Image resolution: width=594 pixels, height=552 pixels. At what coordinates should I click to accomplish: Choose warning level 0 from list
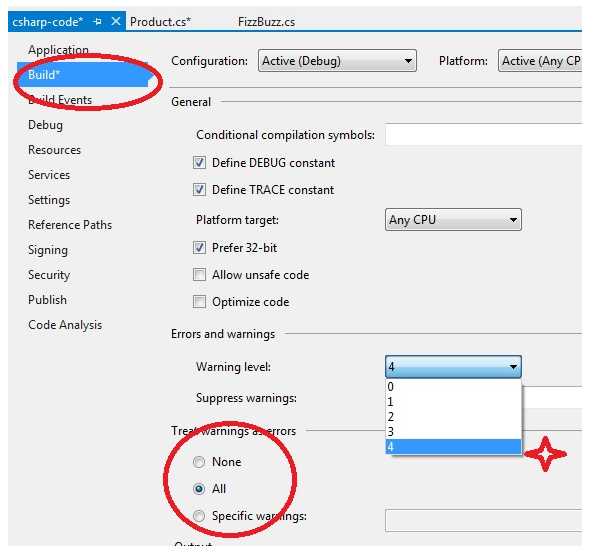tap(453, 386)
